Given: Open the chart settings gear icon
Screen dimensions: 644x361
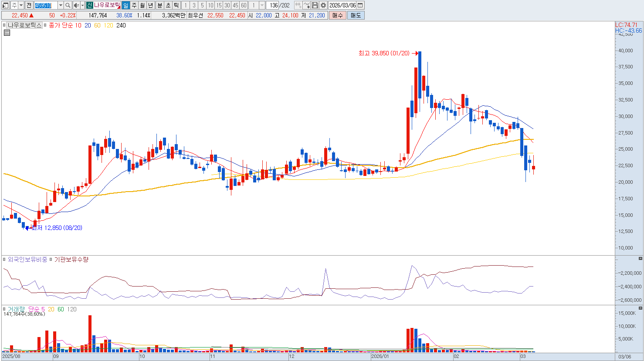Looking at the screenshot, I should click(x=323, y=5).
